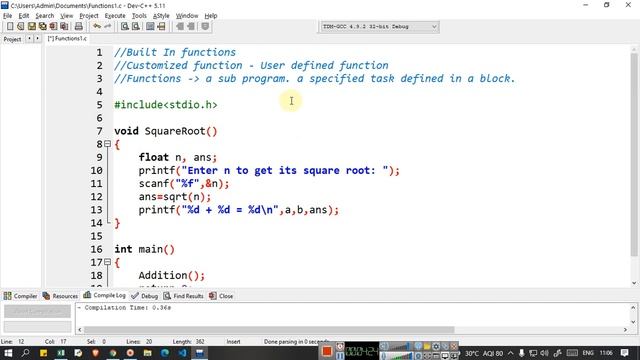Select the Functions1.c editor tab

[67, 38]
